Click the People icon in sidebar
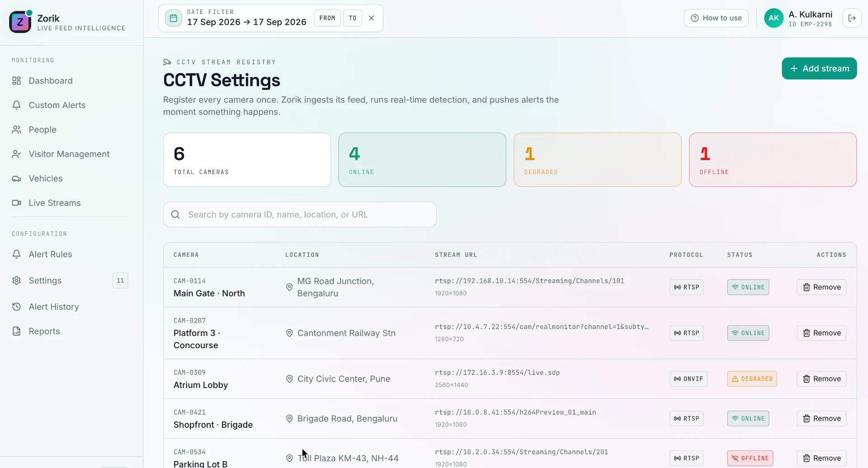 (17, 129)
